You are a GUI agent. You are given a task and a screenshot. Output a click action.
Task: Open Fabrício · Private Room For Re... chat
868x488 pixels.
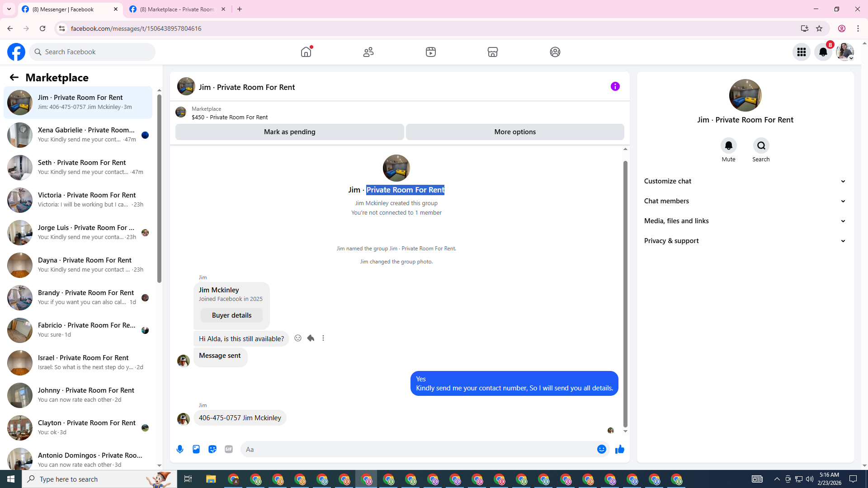click(x=78, y=330)
